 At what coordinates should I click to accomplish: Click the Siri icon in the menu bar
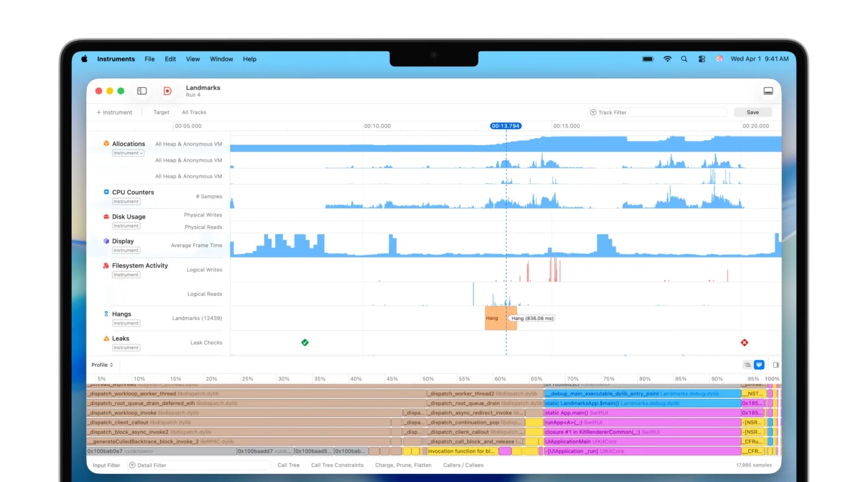(x=719, y=59)
